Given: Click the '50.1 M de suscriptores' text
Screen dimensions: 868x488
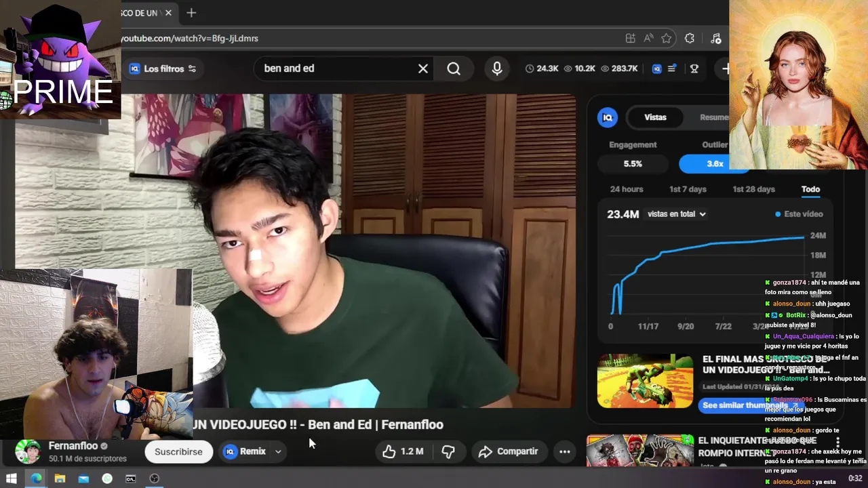Looking at the screenshot, I should (x=87, y=459).
